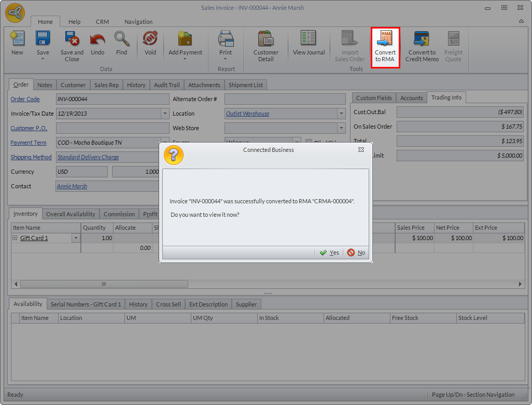
Task: Open the Location dropdown arrow
Action: [x=341, y=114]
